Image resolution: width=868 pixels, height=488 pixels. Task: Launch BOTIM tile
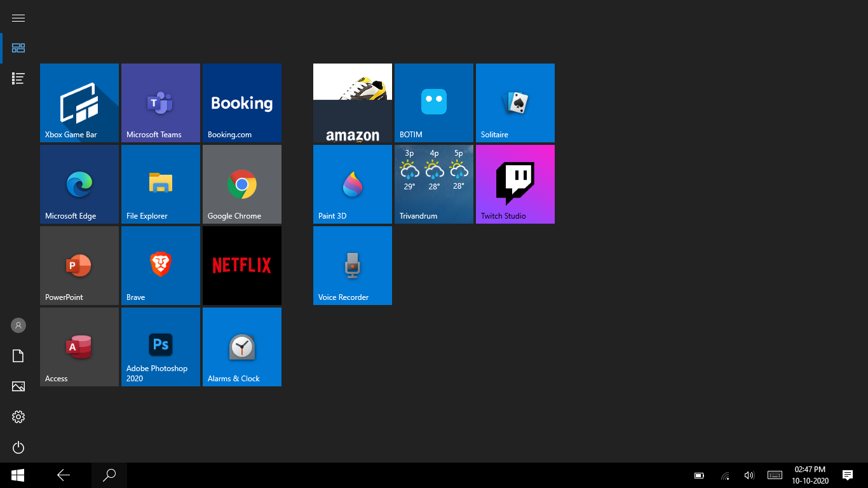434,103
